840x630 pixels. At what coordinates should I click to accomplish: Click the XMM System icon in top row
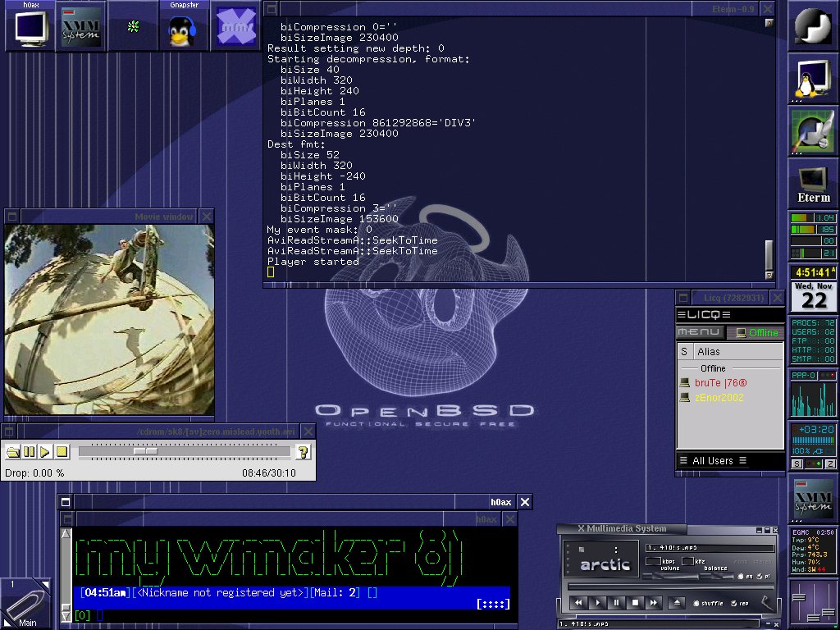click(81, 26)
